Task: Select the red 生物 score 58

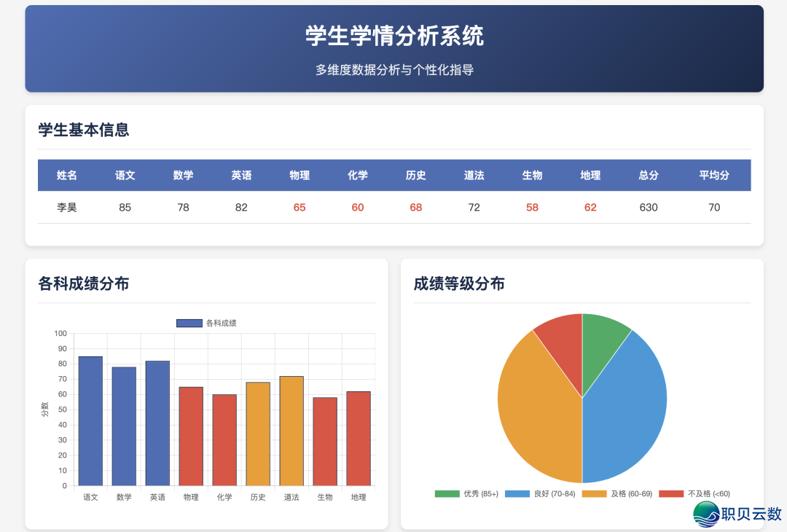Action: (532, 207)
